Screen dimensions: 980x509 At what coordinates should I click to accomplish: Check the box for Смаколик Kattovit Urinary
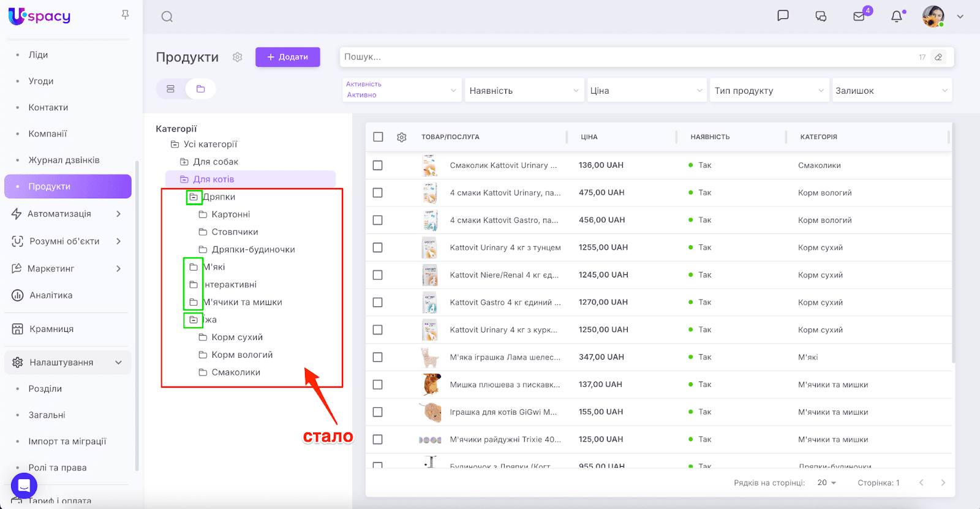(x=378, y=165)
